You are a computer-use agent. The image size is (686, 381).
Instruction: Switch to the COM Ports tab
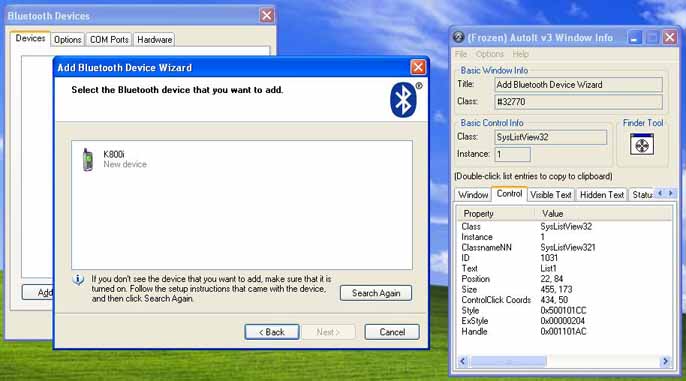pyautogui.click(x=109, y=40)
